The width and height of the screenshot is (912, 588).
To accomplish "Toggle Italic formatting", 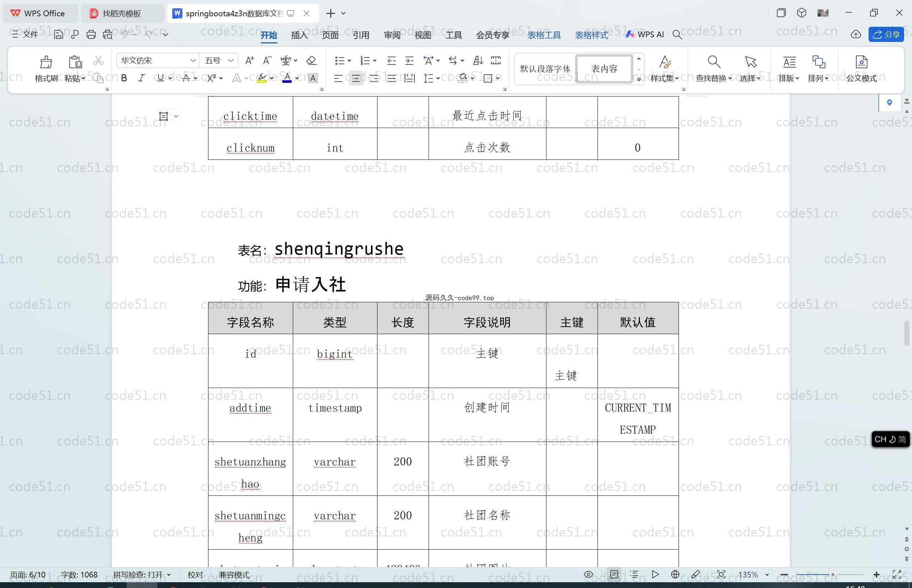I will (142, 78).
